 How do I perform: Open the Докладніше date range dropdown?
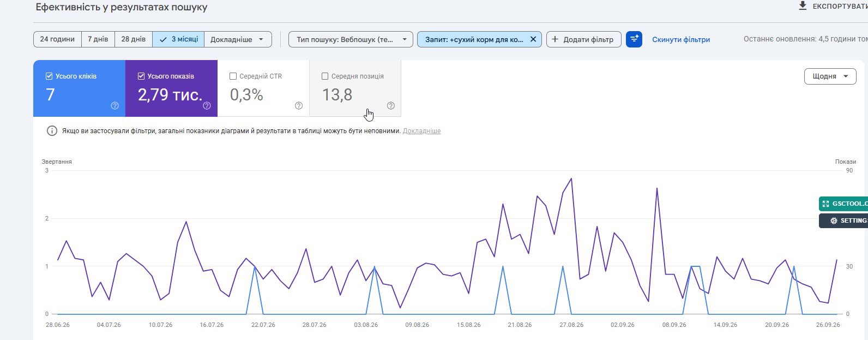(238, 39)
